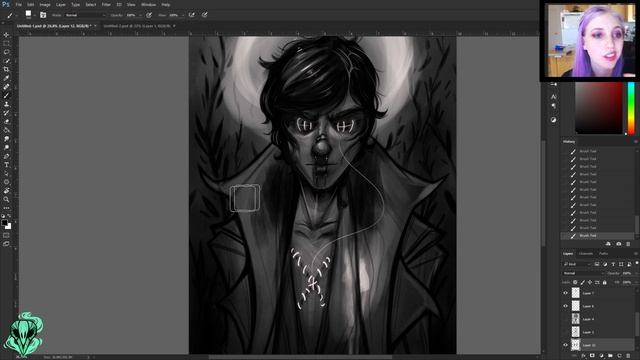Select the Gradient tool

(x=6, y=130)
